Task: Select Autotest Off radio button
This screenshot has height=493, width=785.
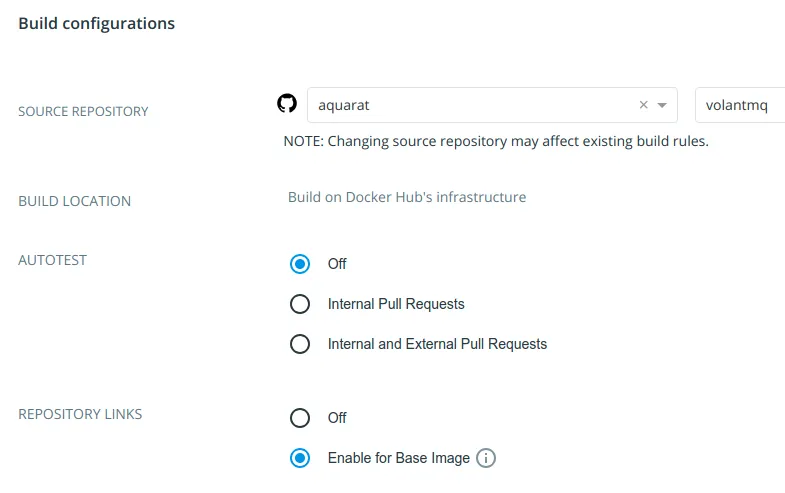Action: (300, 264)
